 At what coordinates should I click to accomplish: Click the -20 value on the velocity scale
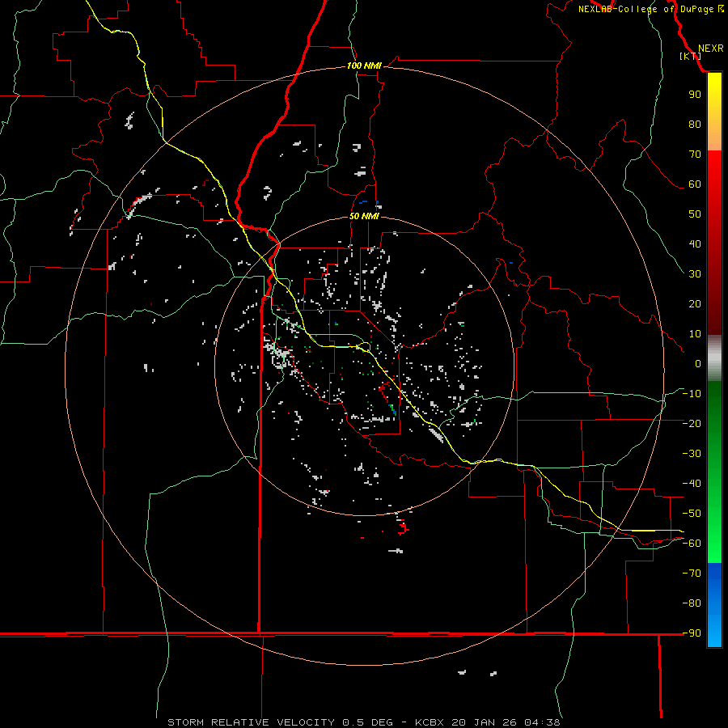[x=692, y=423]
